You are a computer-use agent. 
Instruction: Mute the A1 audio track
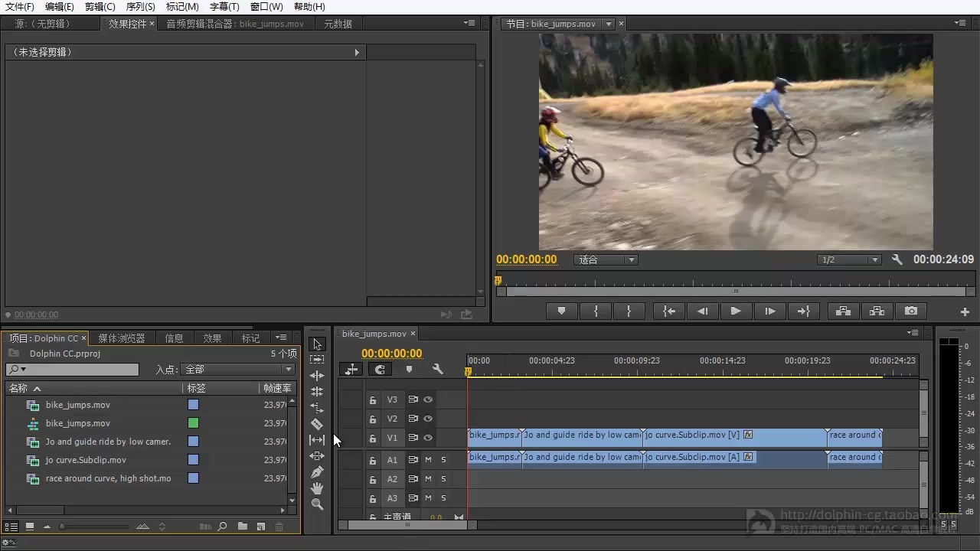coord(428,460)
